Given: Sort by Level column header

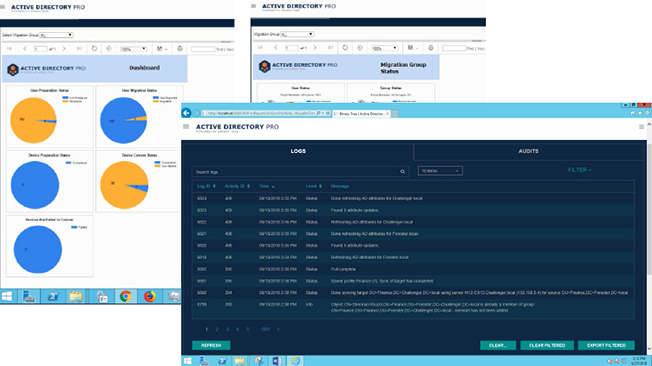Looking at the screenshot, I should click(x=314, y=186).
